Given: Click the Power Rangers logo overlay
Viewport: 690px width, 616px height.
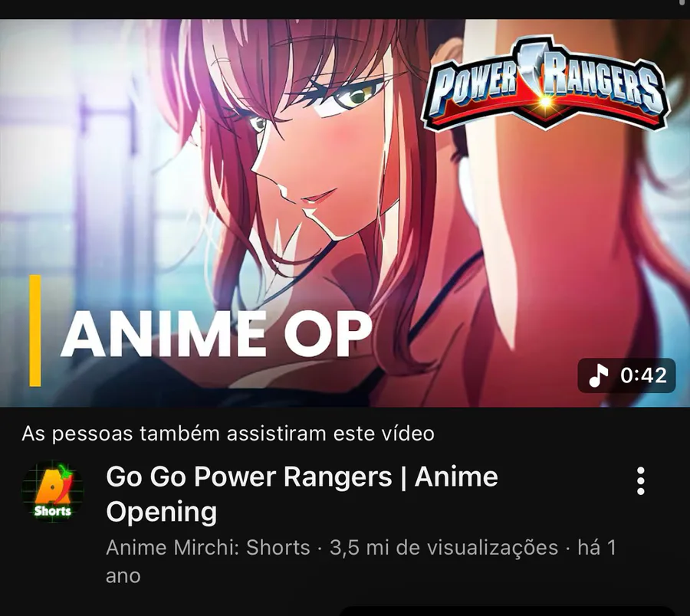Looking at the screenshot, I should (x=544, y=84).
